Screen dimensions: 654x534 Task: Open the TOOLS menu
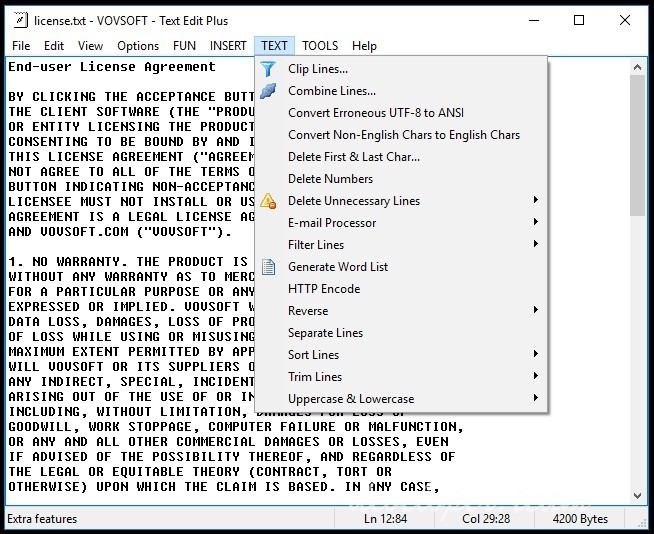pos(320,45)
